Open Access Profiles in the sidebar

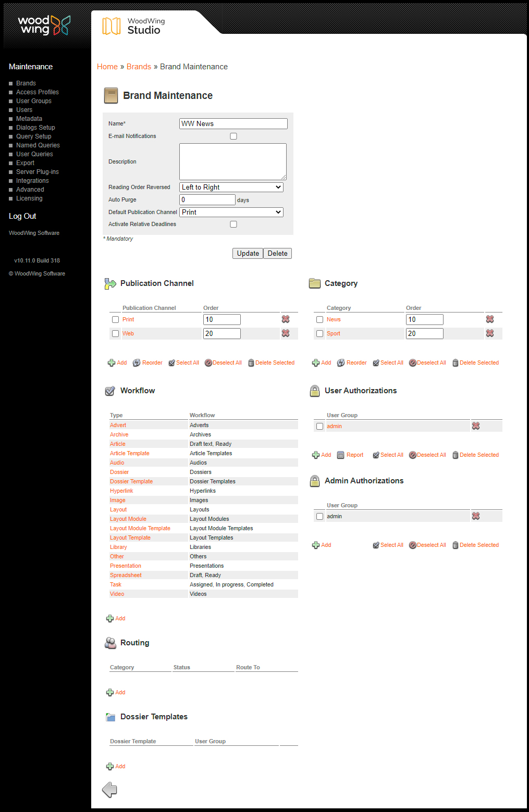click(x=38, y=92)
